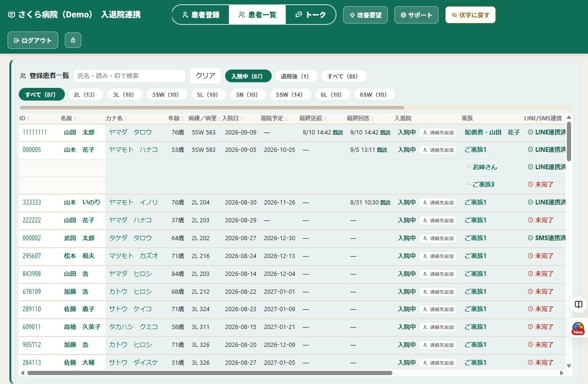Select ward filter 5L (10)
Screen dimensions: 588x384
[x=208, y=94]
